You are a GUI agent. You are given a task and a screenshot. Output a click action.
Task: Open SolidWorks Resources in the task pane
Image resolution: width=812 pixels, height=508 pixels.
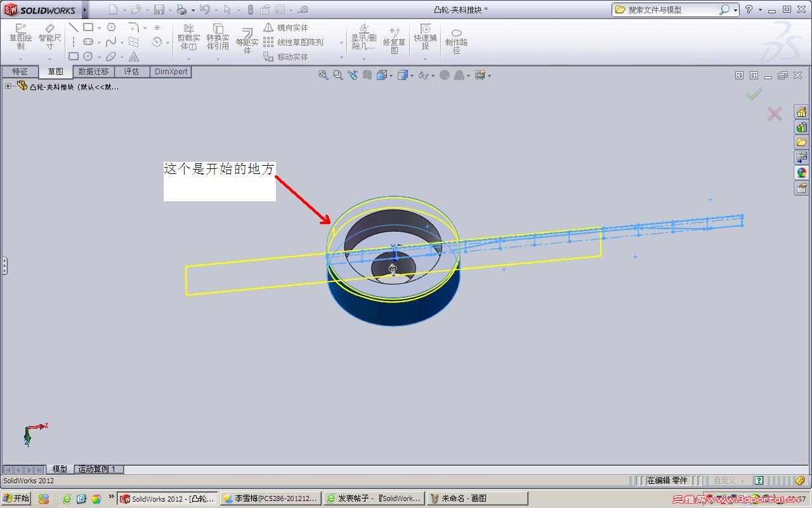coord(801,112)
